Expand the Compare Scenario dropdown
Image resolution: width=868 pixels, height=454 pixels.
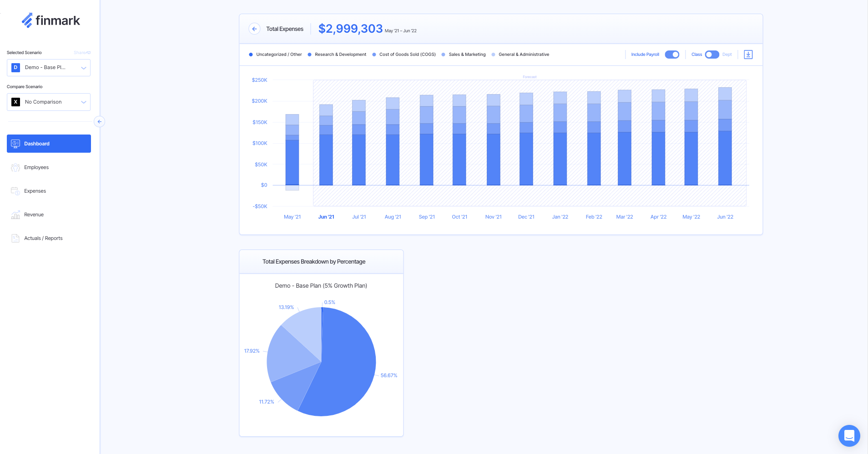49,102
